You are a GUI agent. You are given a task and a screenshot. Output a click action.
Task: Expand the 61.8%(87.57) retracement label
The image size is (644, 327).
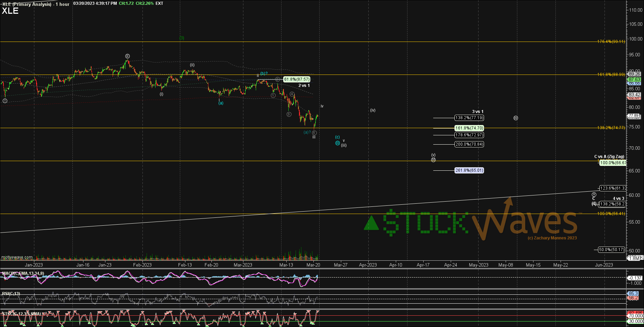pos(297,79)
